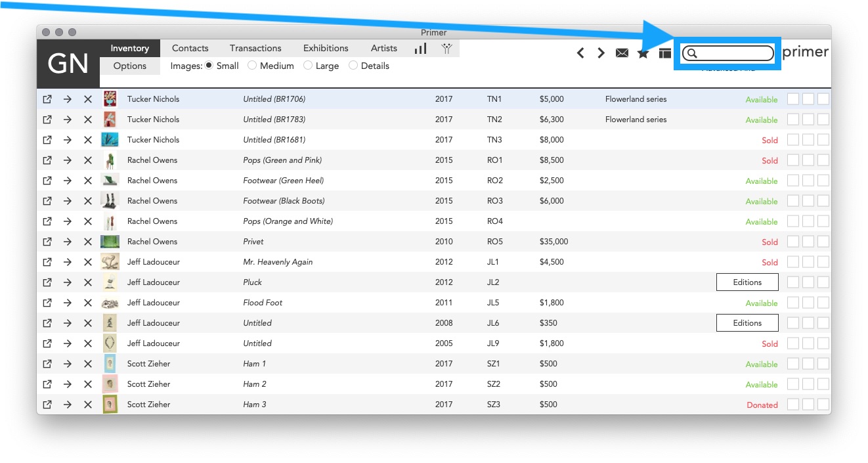The width and height of the screenshot is (868, 463).
Task: Go to the previous record with left chevron
Action: click(580, 53)
